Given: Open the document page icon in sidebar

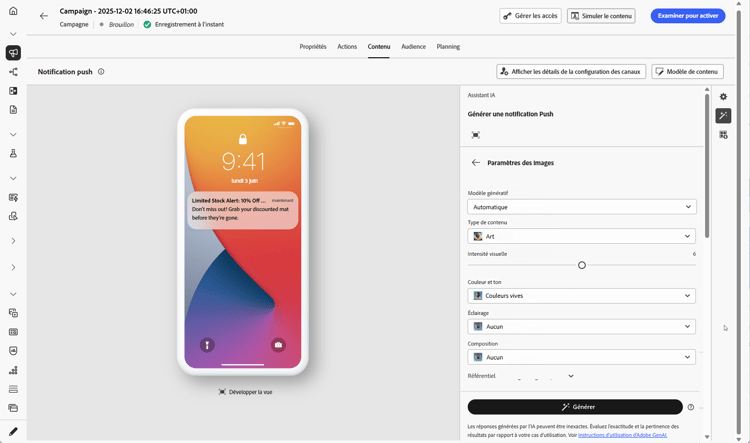Looking at the screenshot, I should click(13, 110).
